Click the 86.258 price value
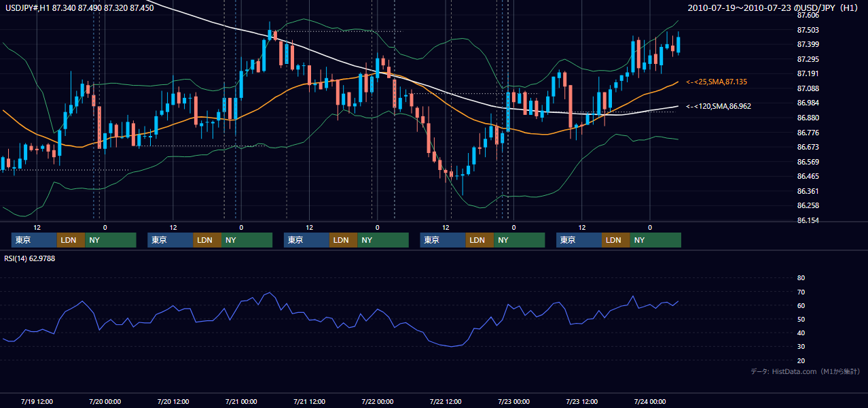The height and width of the screenshot is (408, 868). click(808, 205)
